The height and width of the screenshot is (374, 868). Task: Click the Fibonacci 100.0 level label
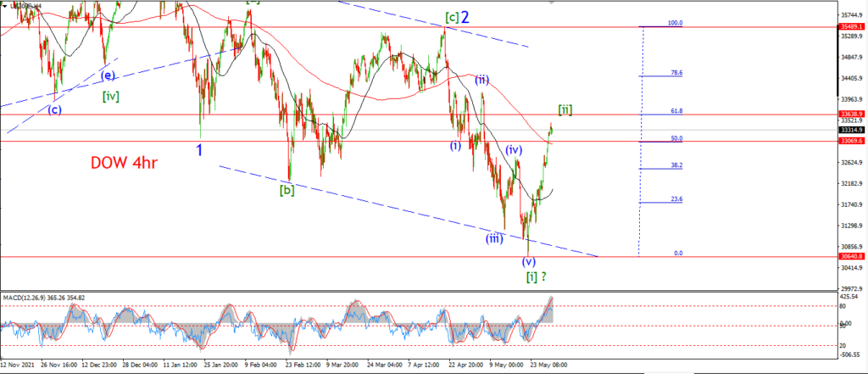tap(676, 23)
